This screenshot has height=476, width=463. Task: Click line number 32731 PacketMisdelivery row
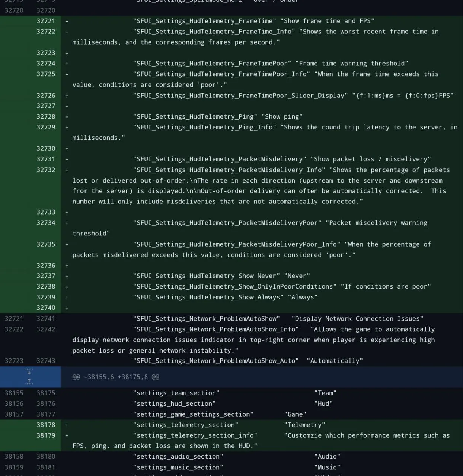[46, 159]
